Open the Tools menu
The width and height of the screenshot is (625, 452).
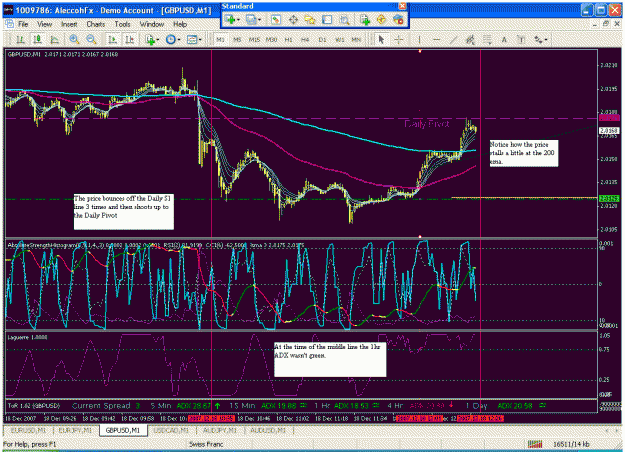coord(122,24)
